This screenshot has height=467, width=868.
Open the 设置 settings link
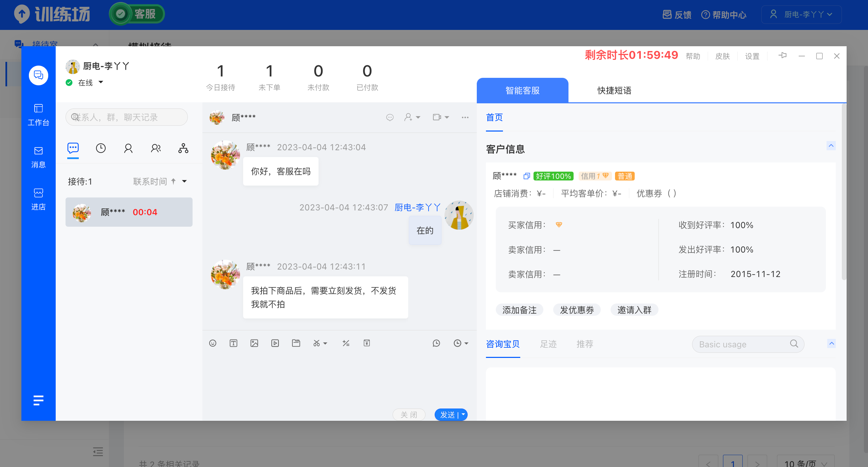click(752, 56)
